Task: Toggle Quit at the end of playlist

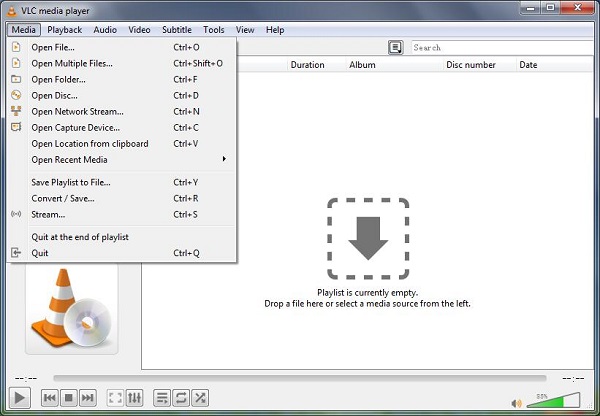Action: pos(121,237)
